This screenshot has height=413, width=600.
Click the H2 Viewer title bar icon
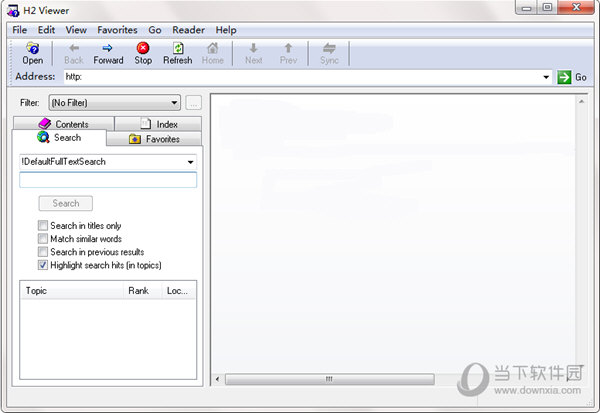pos(13,11)
